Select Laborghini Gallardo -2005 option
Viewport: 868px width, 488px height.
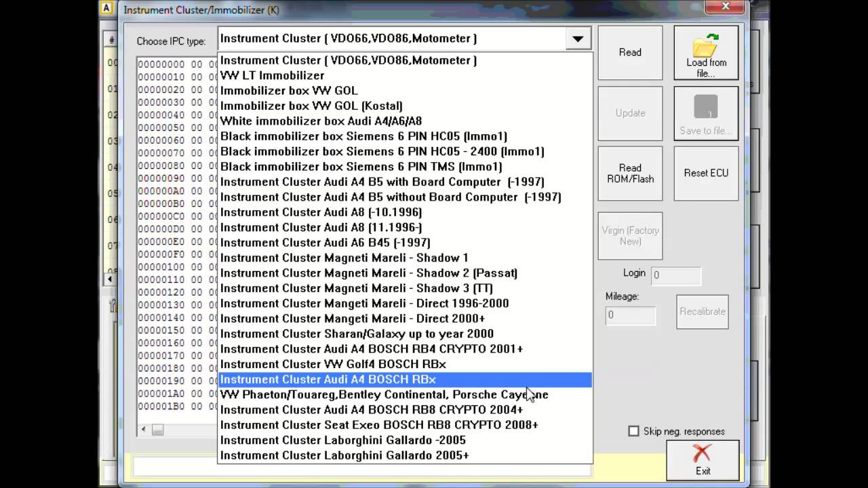(x=405, y=441)
